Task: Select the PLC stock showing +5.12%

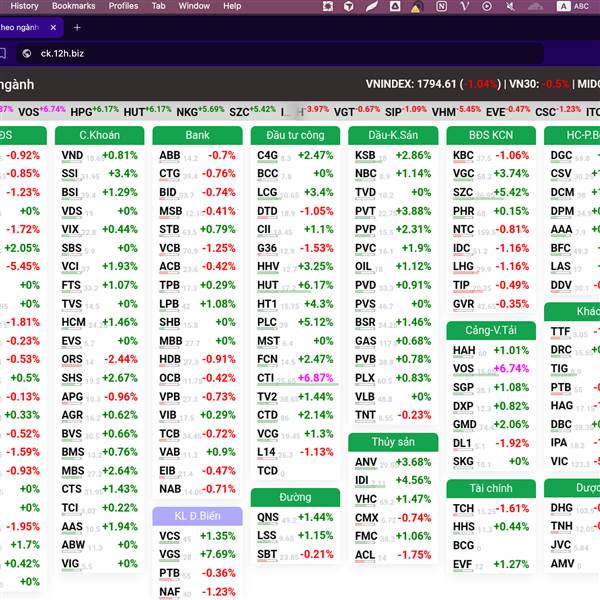Action: click(x=295, y=322)
